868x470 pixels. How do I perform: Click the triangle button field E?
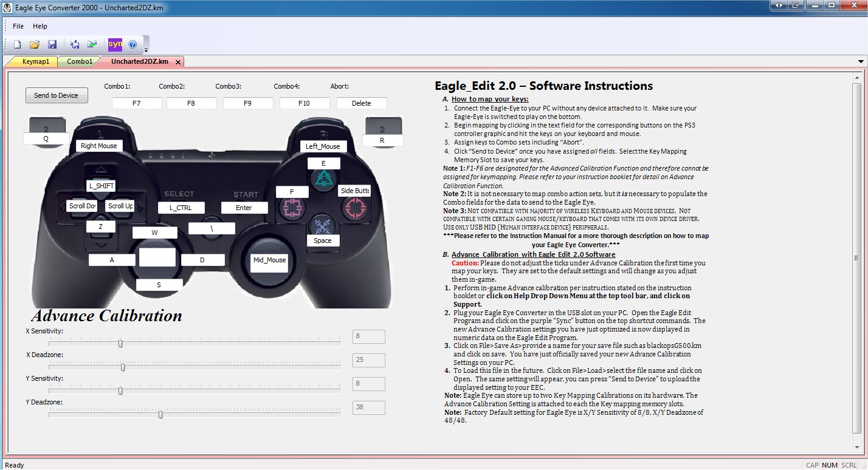[323, 163]
